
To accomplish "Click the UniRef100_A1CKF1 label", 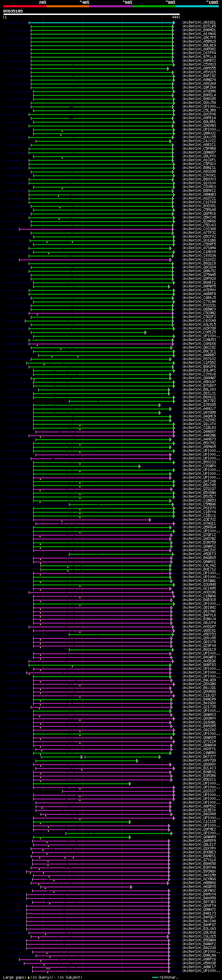I will click(199, 160).
